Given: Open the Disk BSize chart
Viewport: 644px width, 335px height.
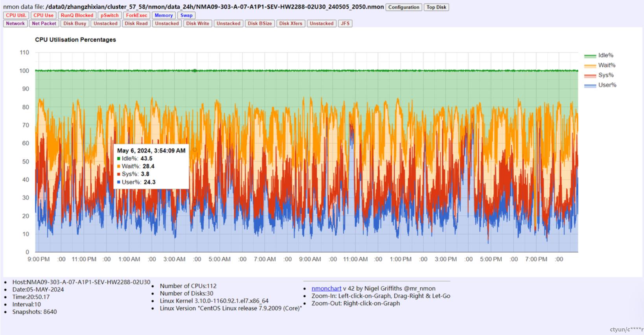Looking at the screenshot, I should coord(260,24).
